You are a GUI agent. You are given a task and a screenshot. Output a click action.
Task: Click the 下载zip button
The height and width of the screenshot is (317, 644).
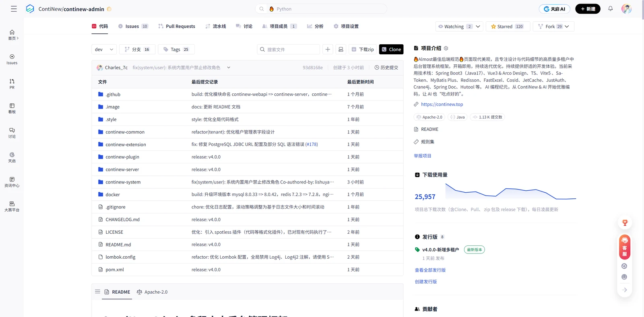[x=363, y=49]
